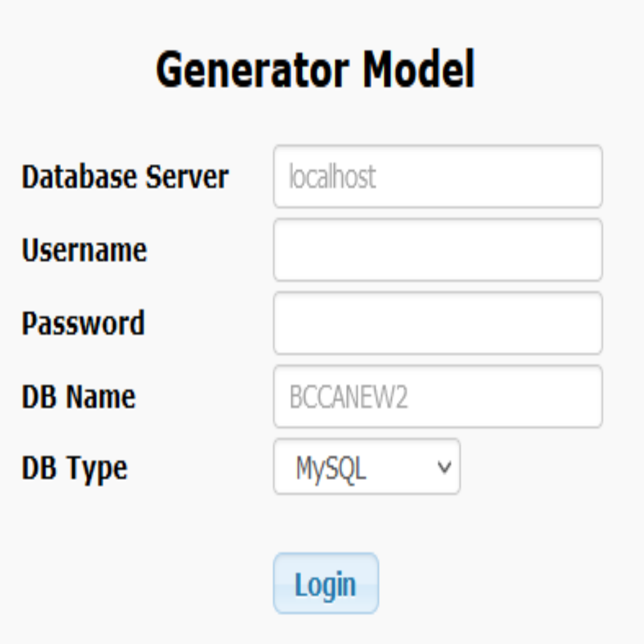Click the BCCANEW2 placeholder text
The width and height of the screenshot is (644, 644).
(x=348, y=397)
